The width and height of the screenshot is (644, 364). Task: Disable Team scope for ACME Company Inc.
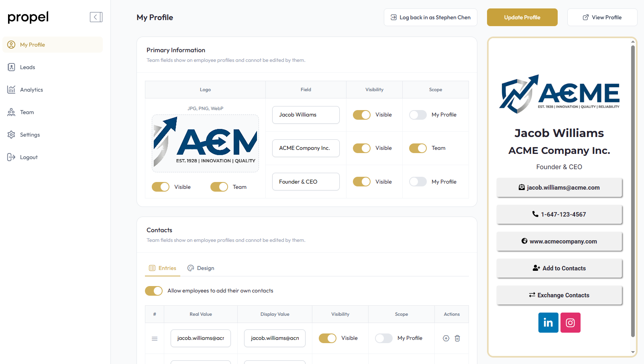418,148
